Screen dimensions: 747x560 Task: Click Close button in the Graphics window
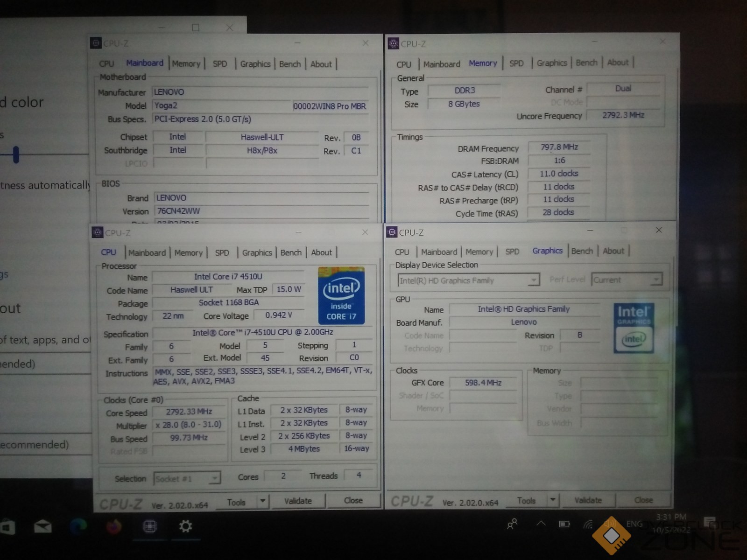643,500
